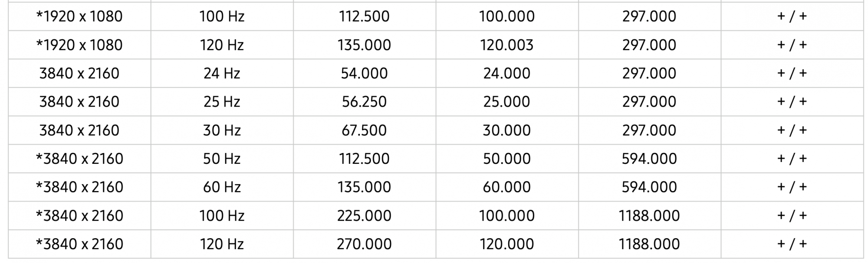Screen dimensions: 868x263
Task: Click the 225.000 horizontal frequency value
Action: click(x=364, y=216)
